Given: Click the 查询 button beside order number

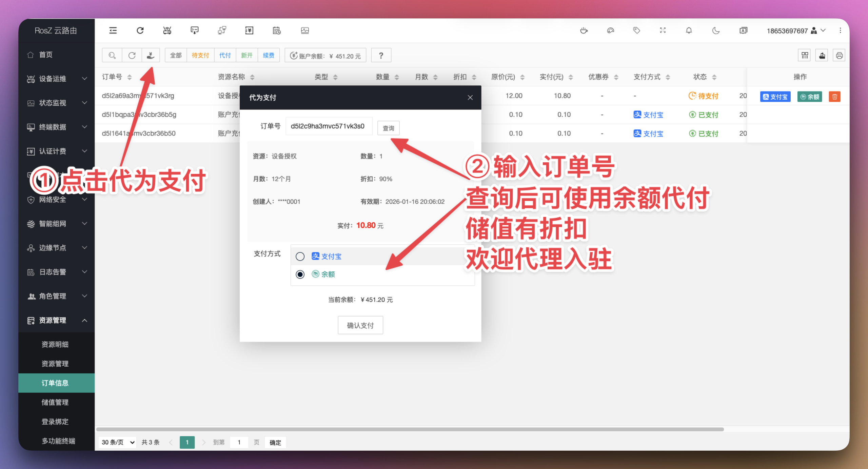Looking at the screenshot, I should pos(388,128).
